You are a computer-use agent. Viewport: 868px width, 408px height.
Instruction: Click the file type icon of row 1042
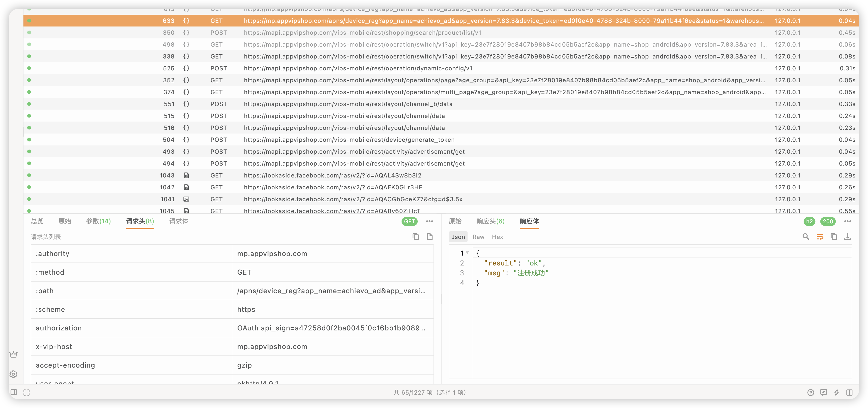[x=186, y=187]
